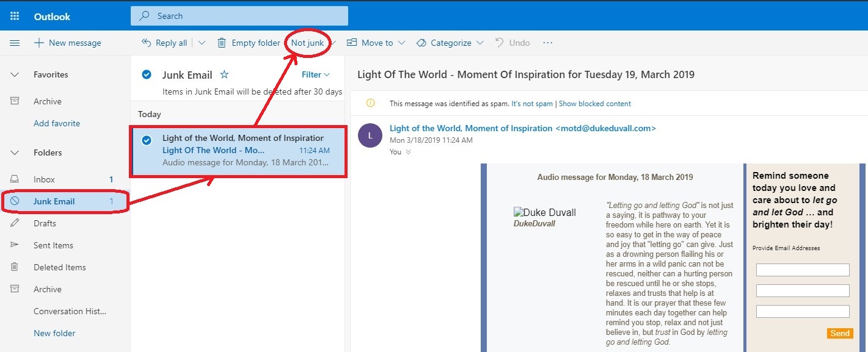Click the purple L sender avatar
868x352 pixels.
tap(370, 135)
